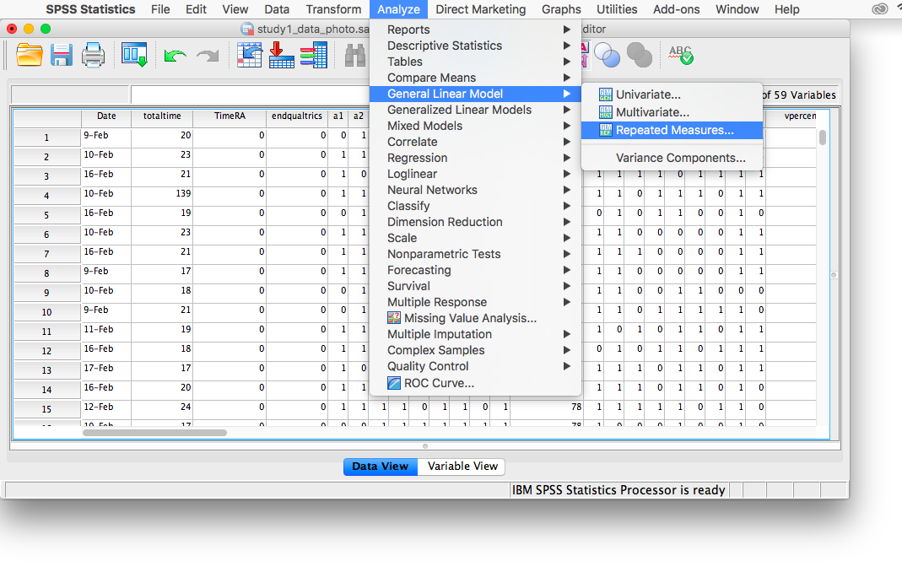The height and width of the screenshot is (588, 902).
Task: Expand the Descriptive Statistics submenu
Action: click(x=475, y=46)
